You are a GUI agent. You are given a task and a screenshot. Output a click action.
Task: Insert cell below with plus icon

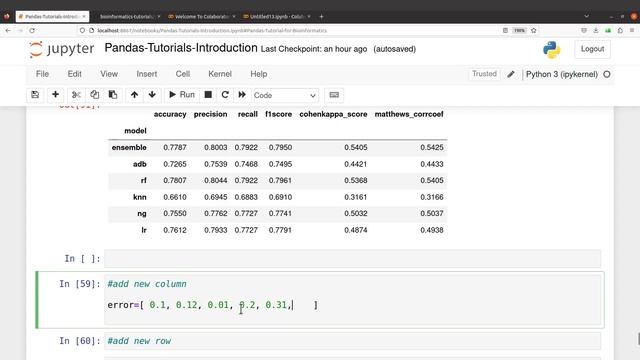tap(56, 95)
